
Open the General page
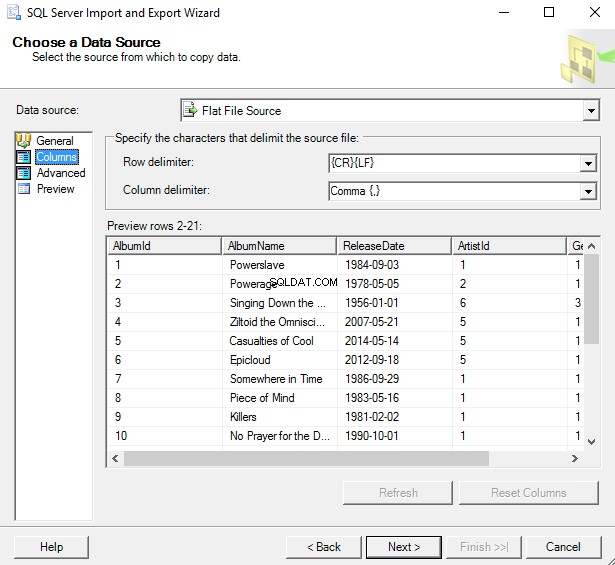click(x=55, y=141)
